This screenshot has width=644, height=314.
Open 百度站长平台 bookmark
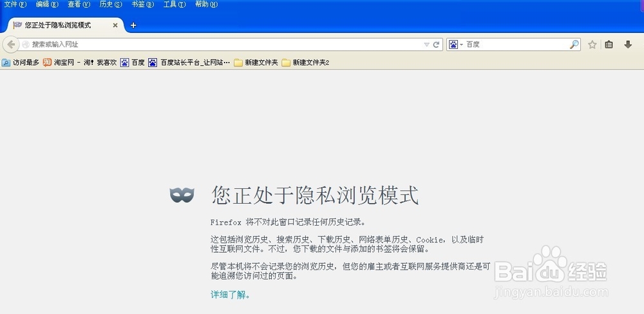coord(189,63)
